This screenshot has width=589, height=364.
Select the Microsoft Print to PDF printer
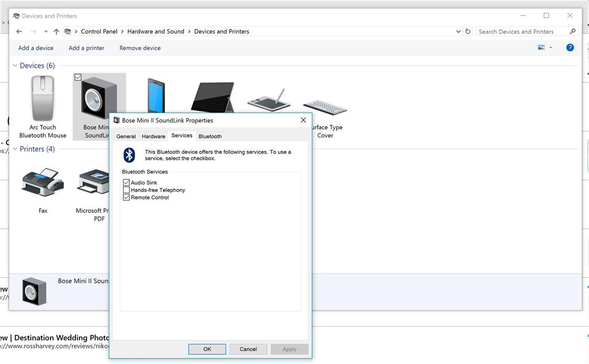click(x=94, y=182)
